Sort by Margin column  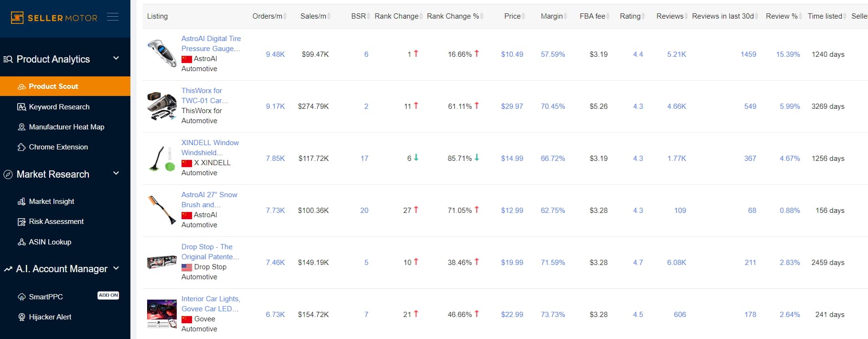click(x=554, y=16)
